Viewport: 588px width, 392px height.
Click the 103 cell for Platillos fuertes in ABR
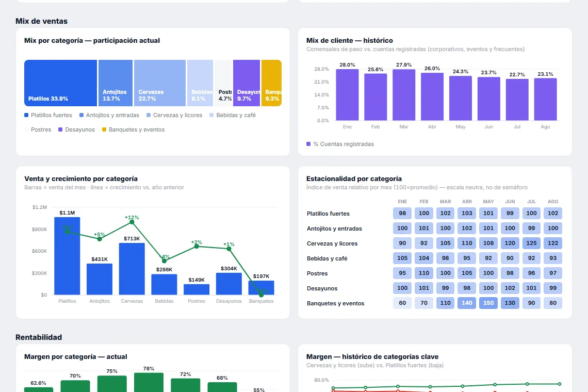[x=467, y=213]
